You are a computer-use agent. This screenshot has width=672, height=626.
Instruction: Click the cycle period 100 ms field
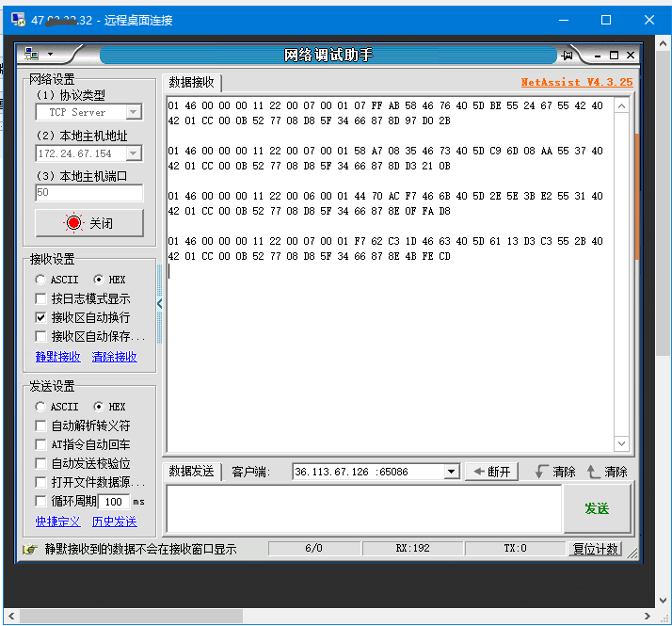pyautogui.click(x=114, y=501)
